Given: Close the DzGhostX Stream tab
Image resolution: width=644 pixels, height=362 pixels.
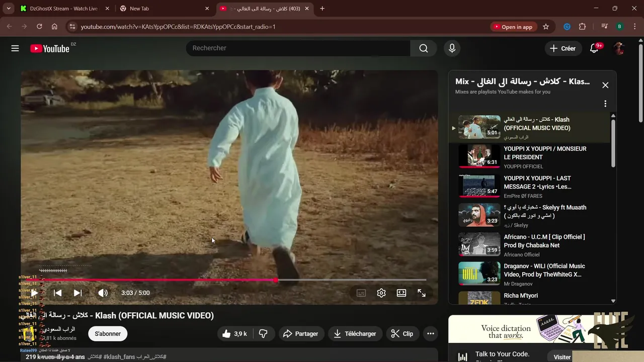Looking at the screenshot, I should tap(106, 9).
